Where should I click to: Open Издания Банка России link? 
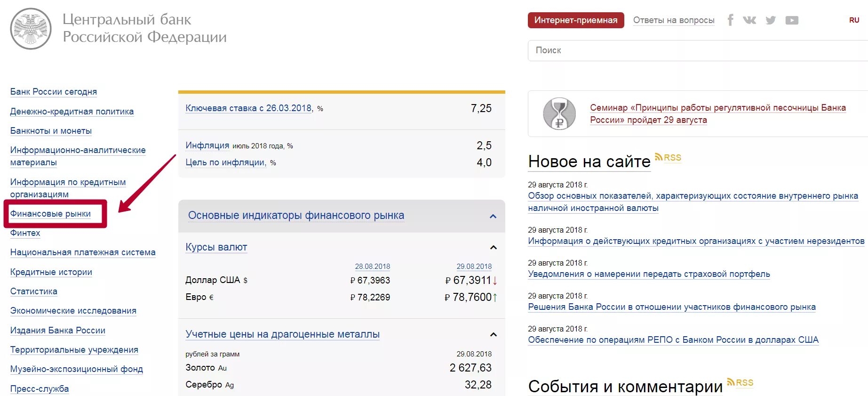[x=58, y=331]
